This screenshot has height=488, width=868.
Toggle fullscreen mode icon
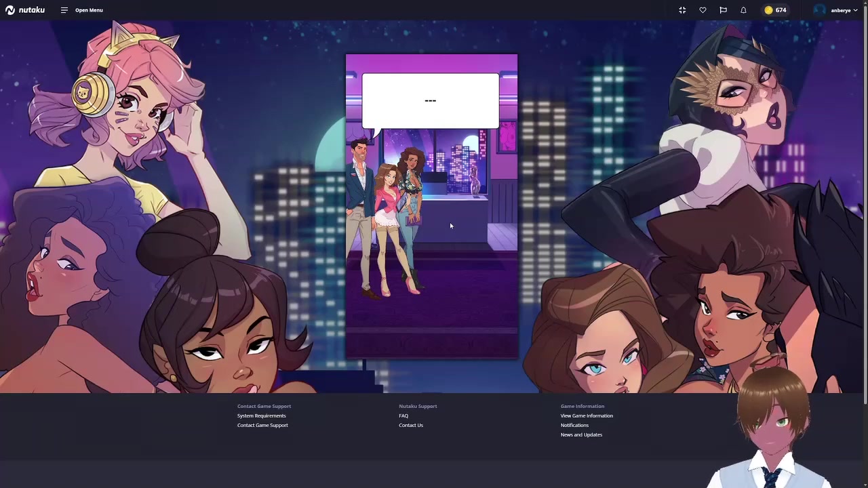click(x=682, y=10)
